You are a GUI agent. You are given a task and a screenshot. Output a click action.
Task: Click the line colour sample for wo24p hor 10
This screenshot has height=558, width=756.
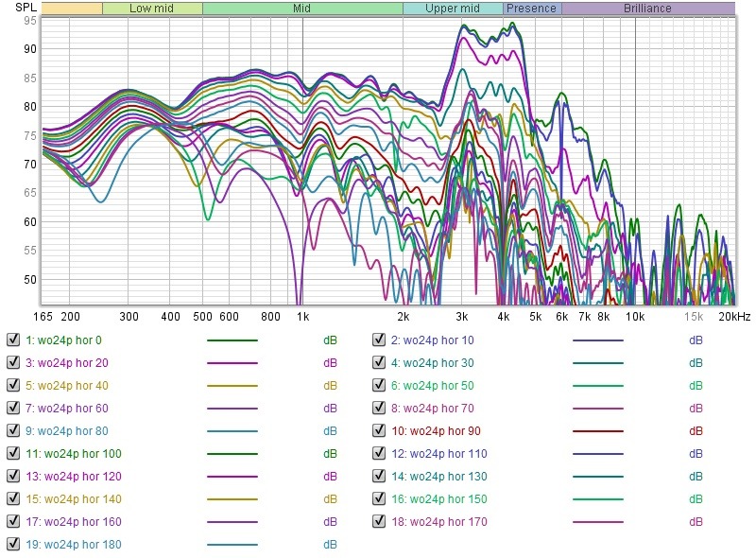coord(598,340)
